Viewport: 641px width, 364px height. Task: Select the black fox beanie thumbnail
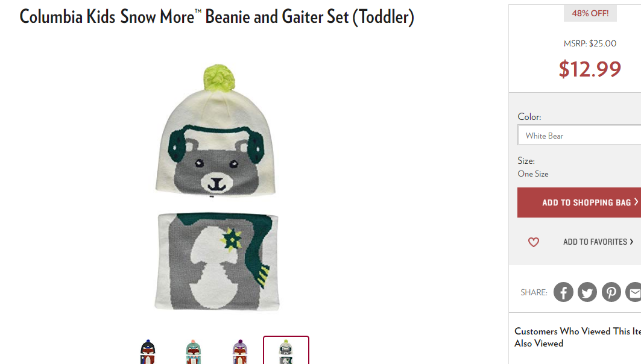tap(148, 352)
